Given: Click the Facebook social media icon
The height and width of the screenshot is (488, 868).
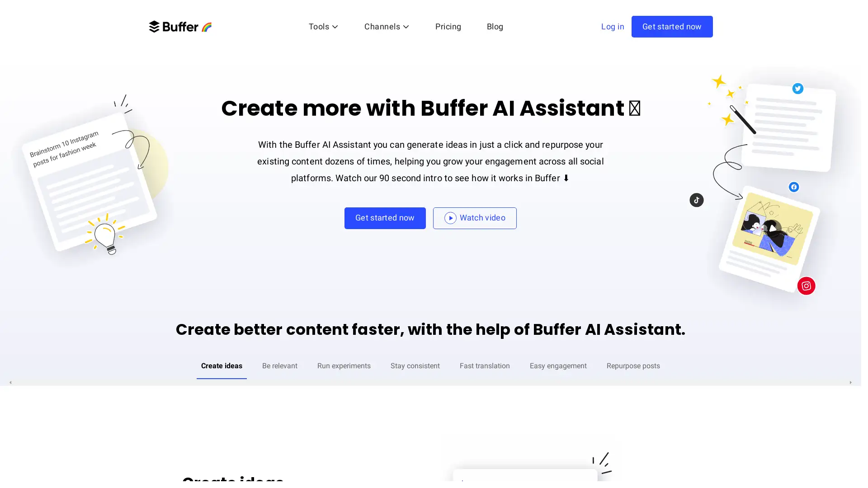Looking at the screenshot, I should pyautogui.click(x=793, y=187).
